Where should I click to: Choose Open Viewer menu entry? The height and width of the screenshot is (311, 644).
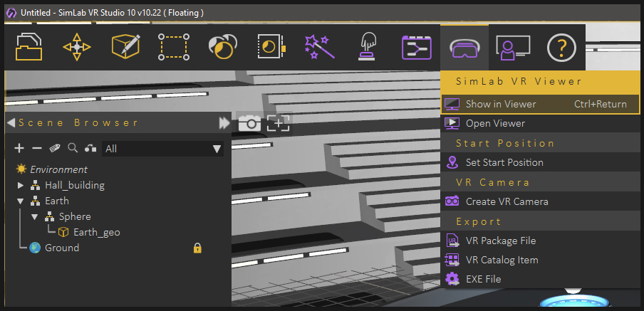point(540,123)
